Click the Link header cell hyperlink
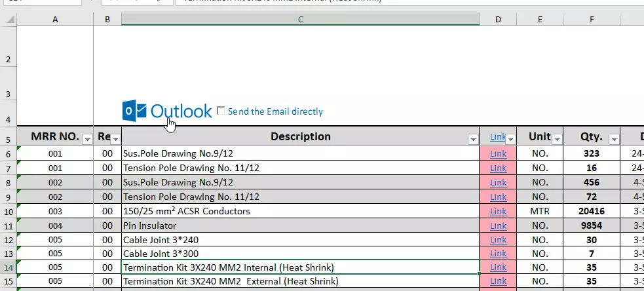This screenshot has height=291, width=644. pyautogui.click(x=497, y=137)
